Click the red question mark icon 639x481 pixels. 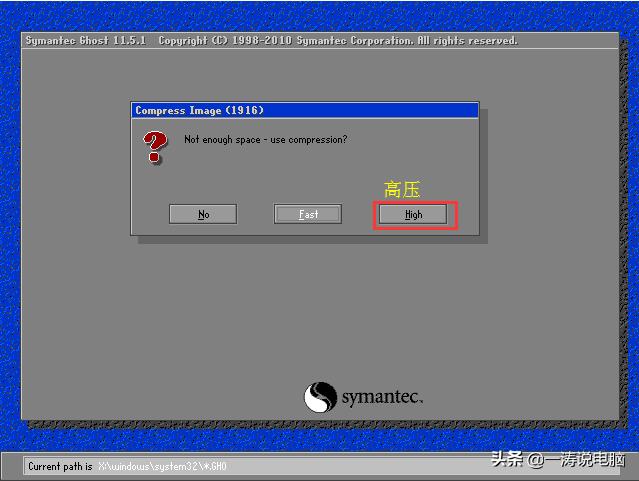point(155,147)
